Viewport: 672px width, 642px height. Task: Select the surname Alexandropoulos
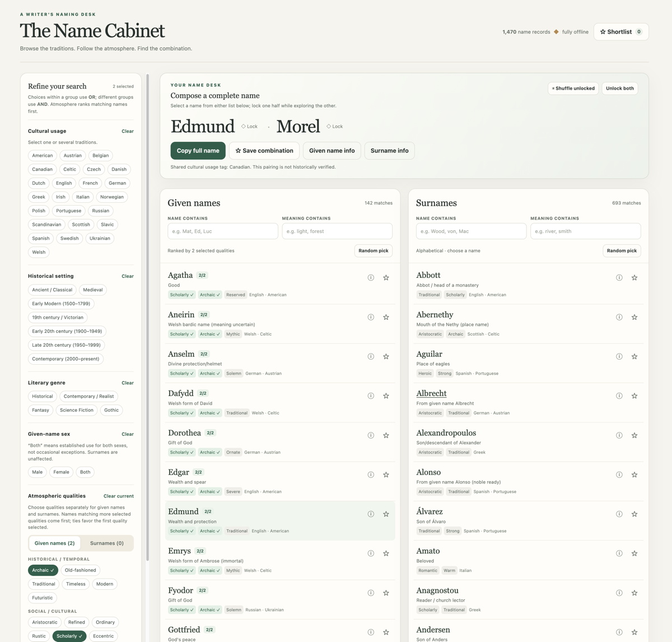coord(446,433)
